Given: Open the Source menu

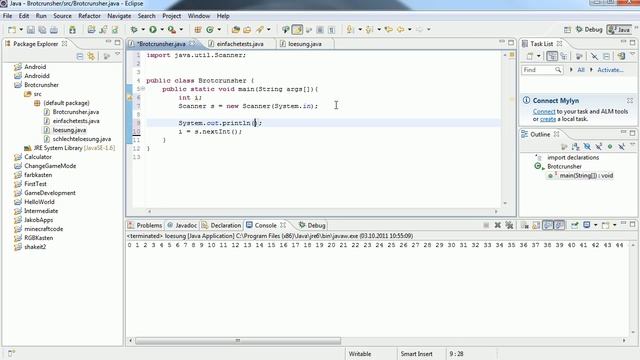Looking at the screenshot, I should [62, 16].
